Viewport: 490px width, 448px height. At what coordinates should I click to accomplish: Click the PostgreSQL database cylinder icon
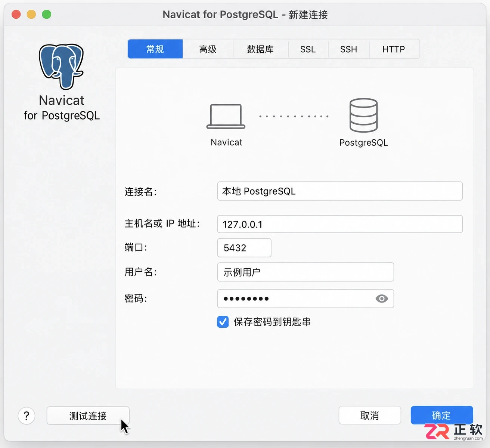[363, 115]
